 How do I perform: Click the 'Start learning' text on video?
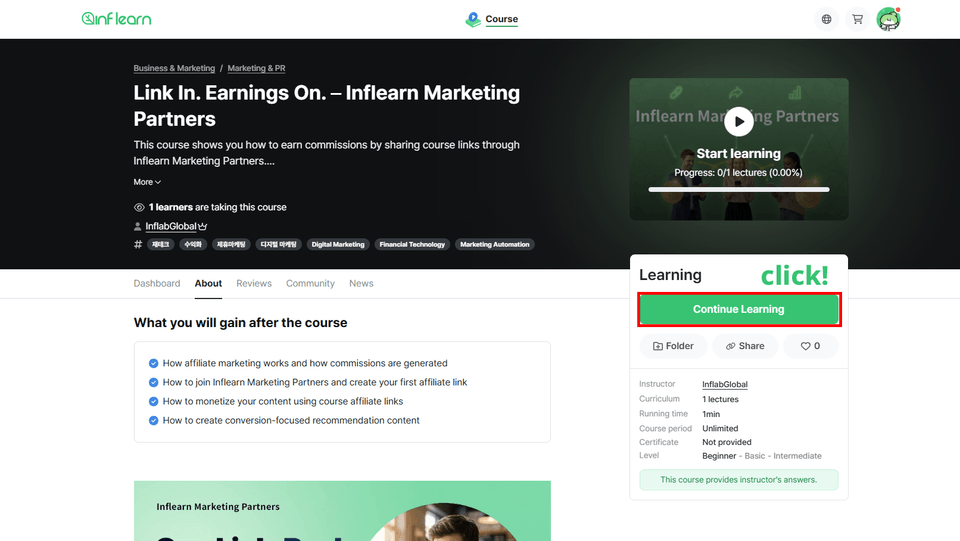[x=738, y=154]
